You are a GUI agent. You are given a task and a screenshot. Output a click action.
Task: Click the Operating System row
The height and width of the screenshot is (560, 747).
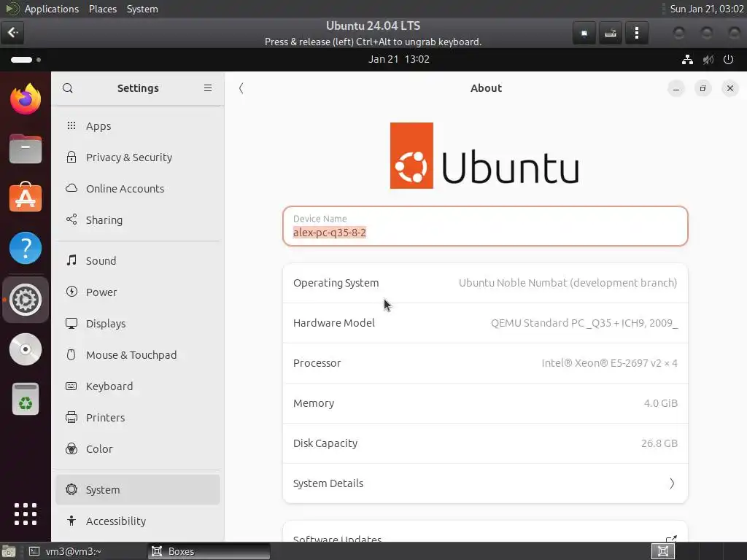tap(485, 283)
